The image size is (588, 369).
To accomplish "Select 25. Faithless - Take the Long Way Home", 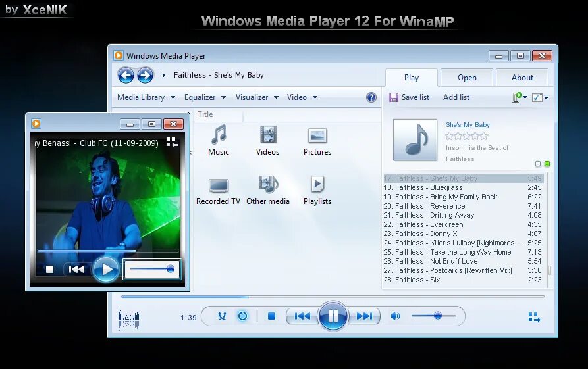I will click(x=462, y=252).
